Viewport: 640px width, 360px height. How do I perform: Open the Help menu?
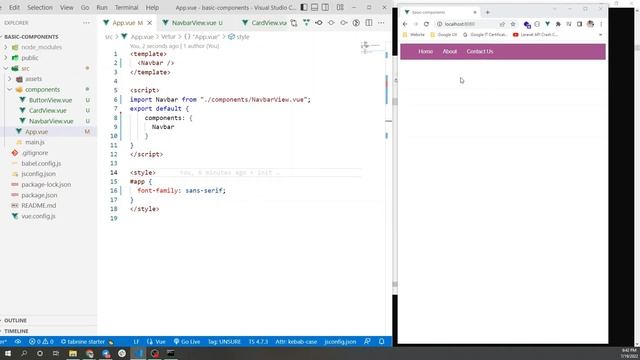coord(152,7)
